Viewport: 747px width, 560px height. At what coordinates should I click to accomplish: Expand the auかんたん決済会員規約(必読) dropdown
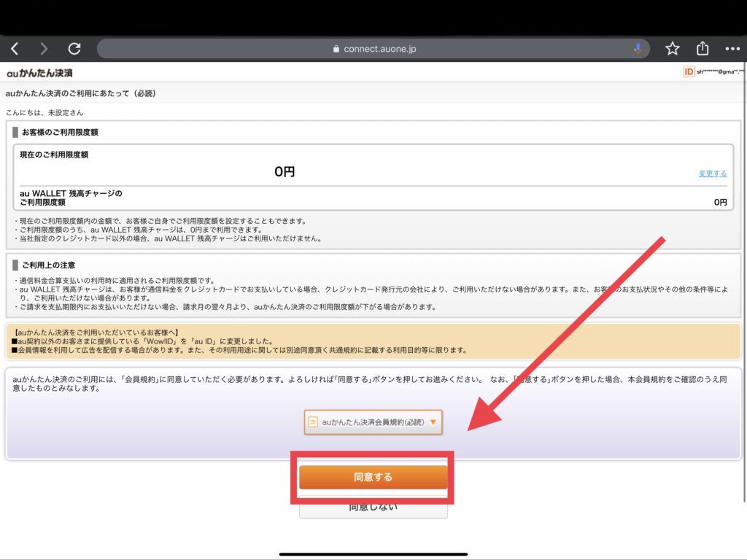click(373, 422)
